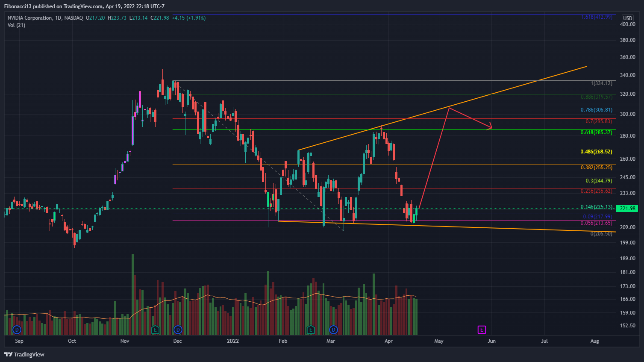Click the tallest volume bar in November
Viewport: 644px width, 362px height.
point(132,295)
